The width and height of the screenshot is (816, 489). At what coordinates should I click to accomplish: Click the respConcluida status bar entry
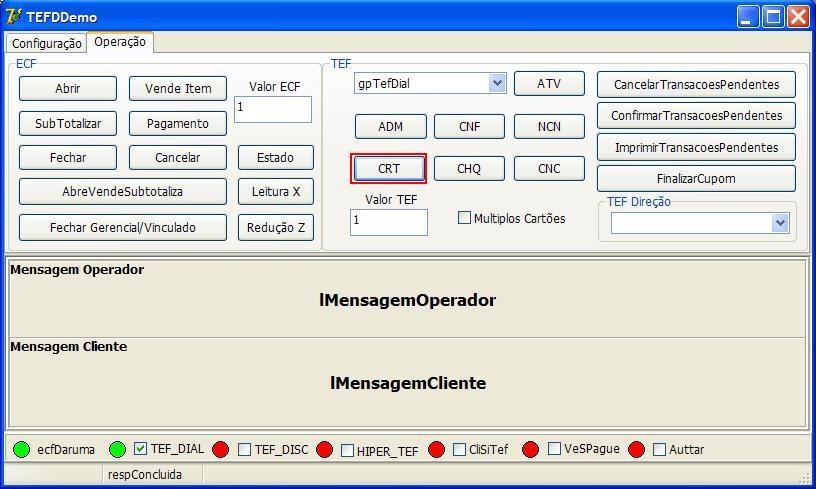tap(145, 474)
